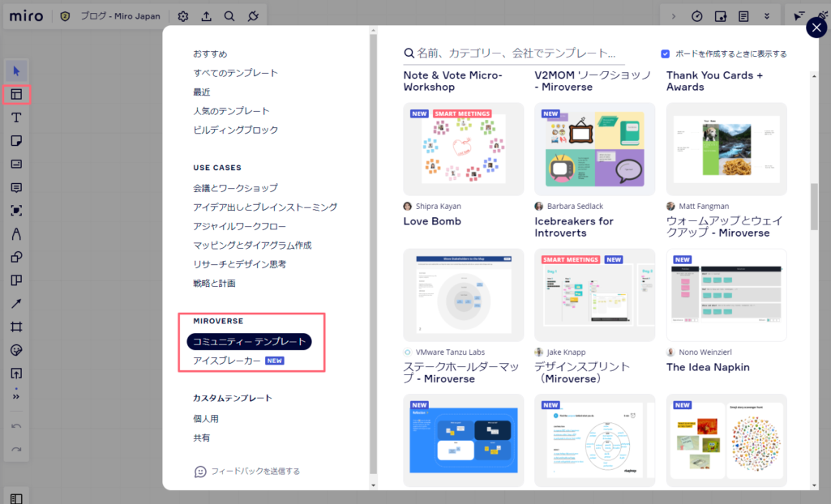Open 個人用 custom templates

(206, 419)
